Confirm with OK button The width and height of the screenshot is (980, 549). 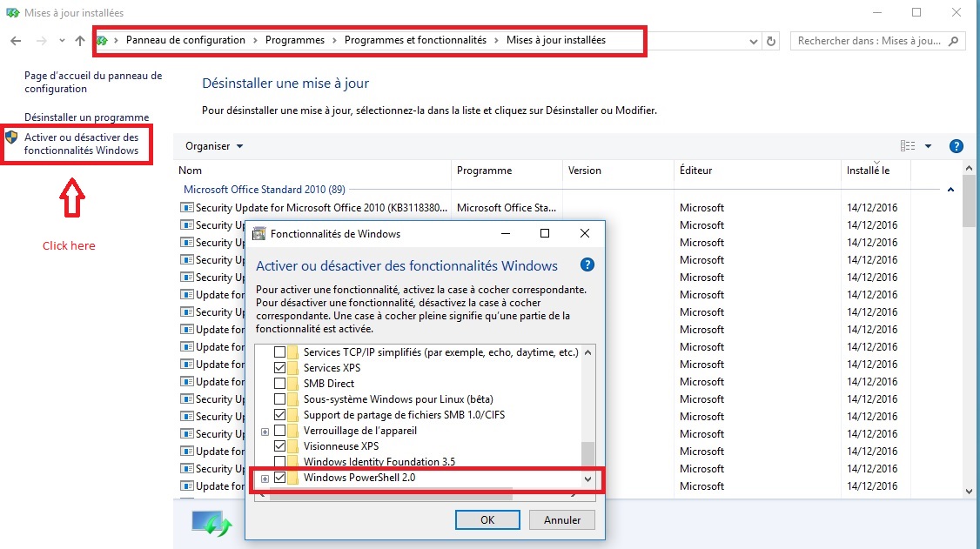click(487, 519)
